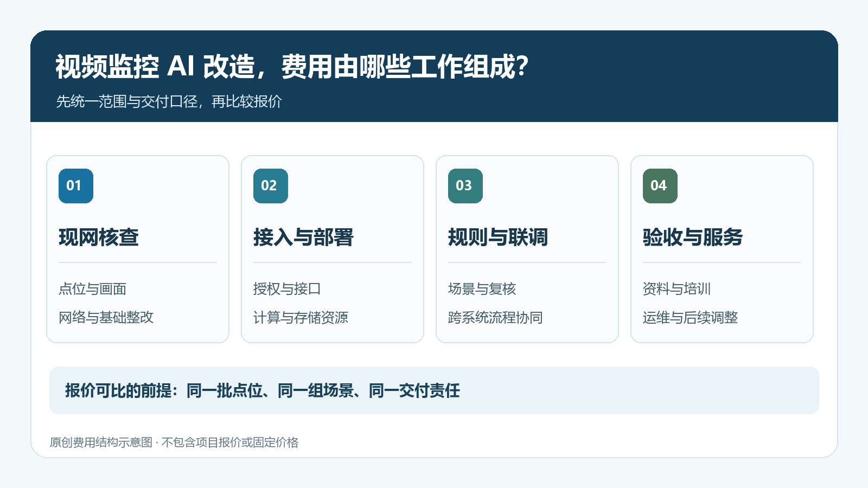
Task: Select the 现网核查 card heading
Action: tap(99, 237)
